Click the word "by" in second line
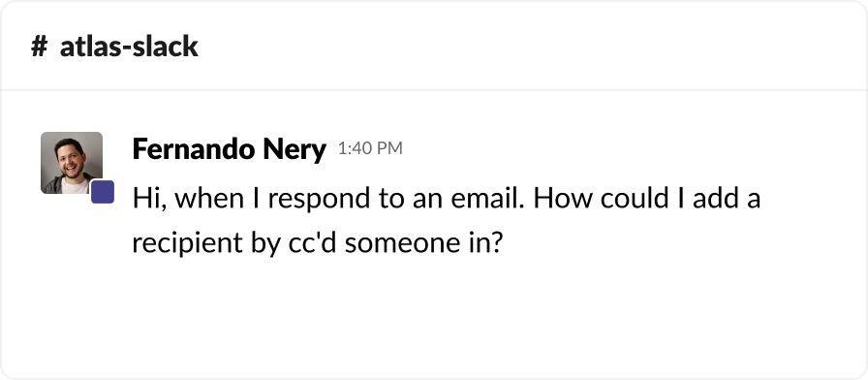 [x=265, y=245]
